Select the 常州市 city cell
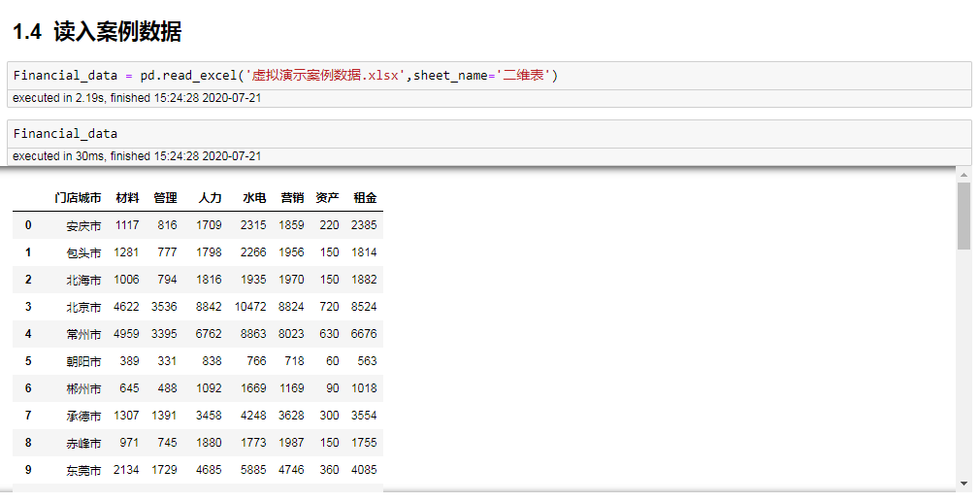The image size is (980, 502). tap(83, 334)
